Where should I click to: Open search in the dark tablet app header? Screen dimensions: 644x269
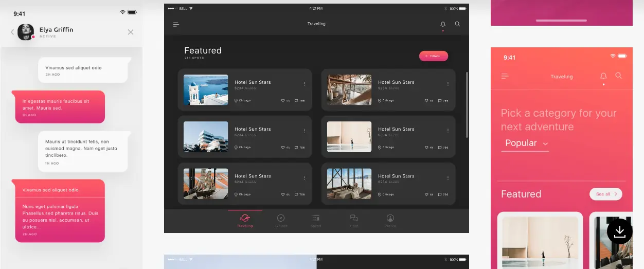[457, 24]
